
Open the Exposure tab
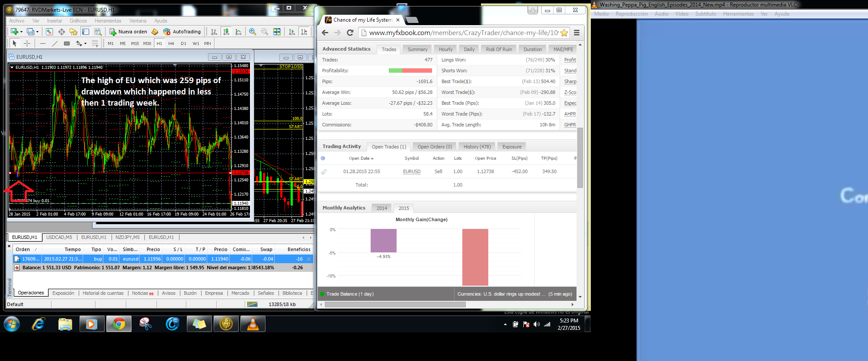click(512, 147)
